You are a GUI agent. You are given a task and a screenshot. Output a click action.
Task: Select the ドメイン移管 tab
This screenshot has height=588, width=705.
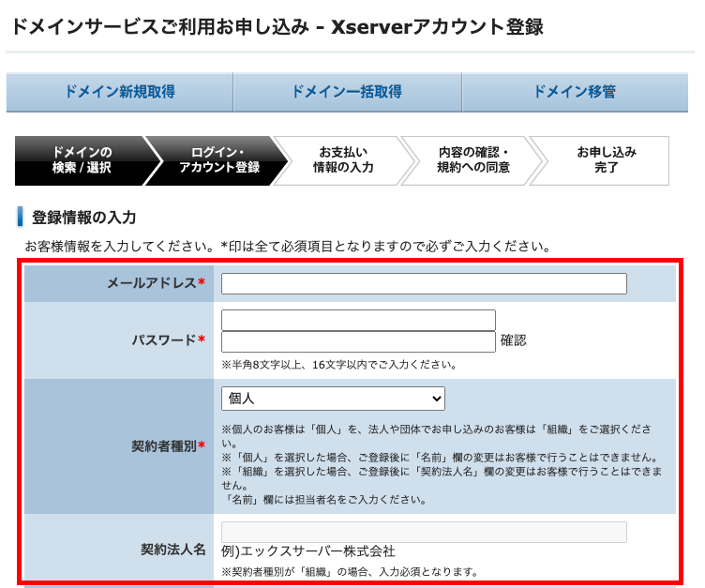pos(575,92)
